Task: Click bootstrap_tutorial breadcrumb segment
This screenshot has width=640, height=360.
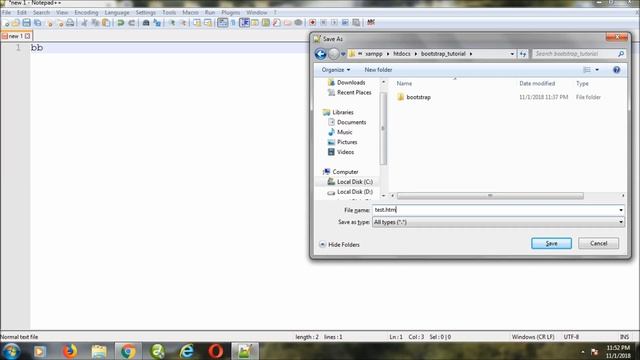Action: coord(443,54)
